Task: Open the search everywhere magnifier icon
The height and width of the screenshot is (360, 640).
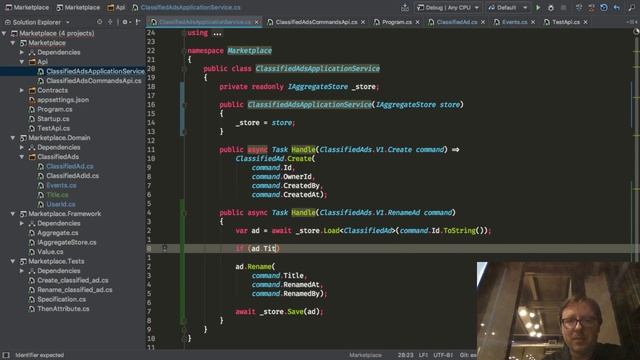Action: pos(632,8)
